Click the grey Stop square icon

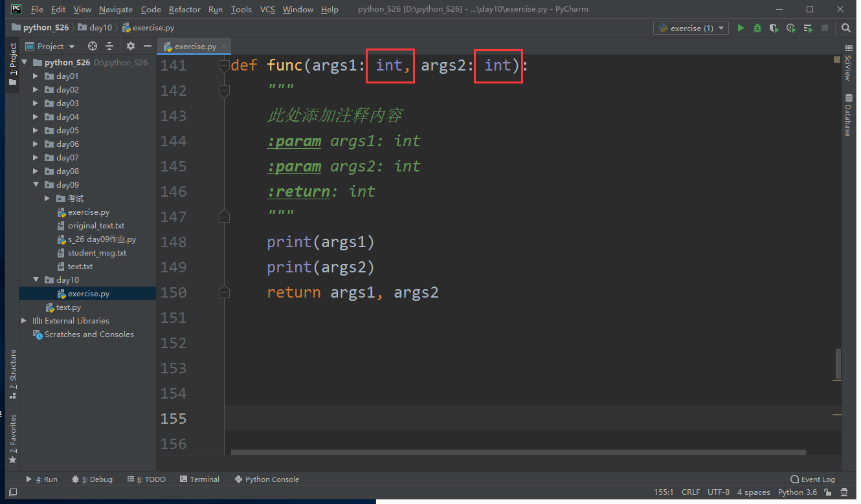(825, 28)
